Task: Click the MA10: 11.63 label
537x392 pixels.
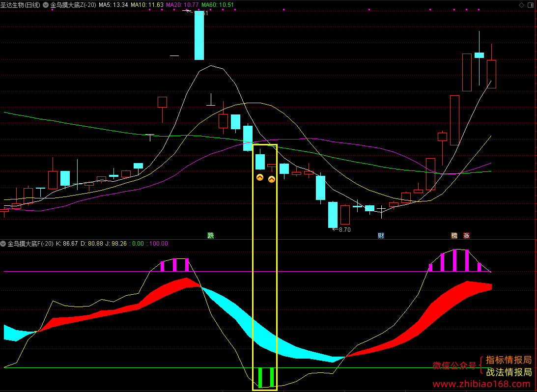Action: pyautogui.click(x=147, y=5)
